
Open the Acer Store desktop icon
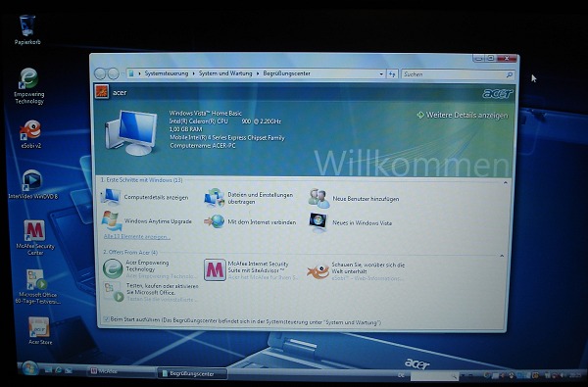pyautogui.click(x=39, y=330)
